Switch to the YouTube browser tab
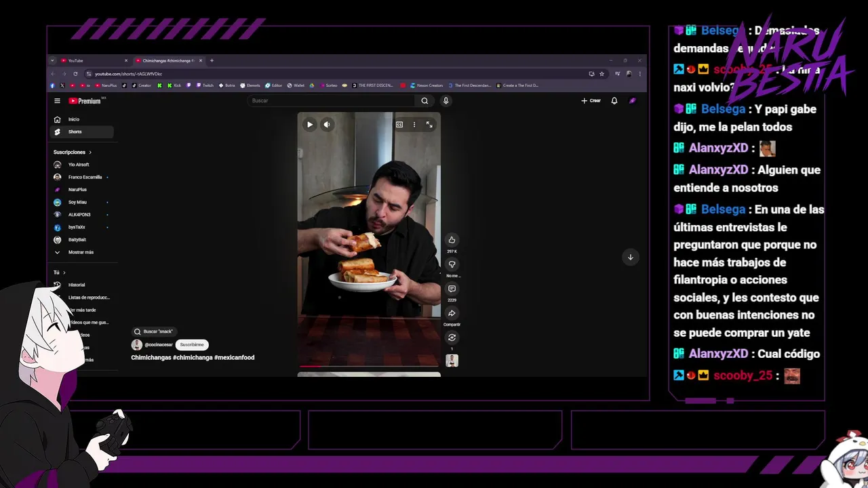 point(93,60)
